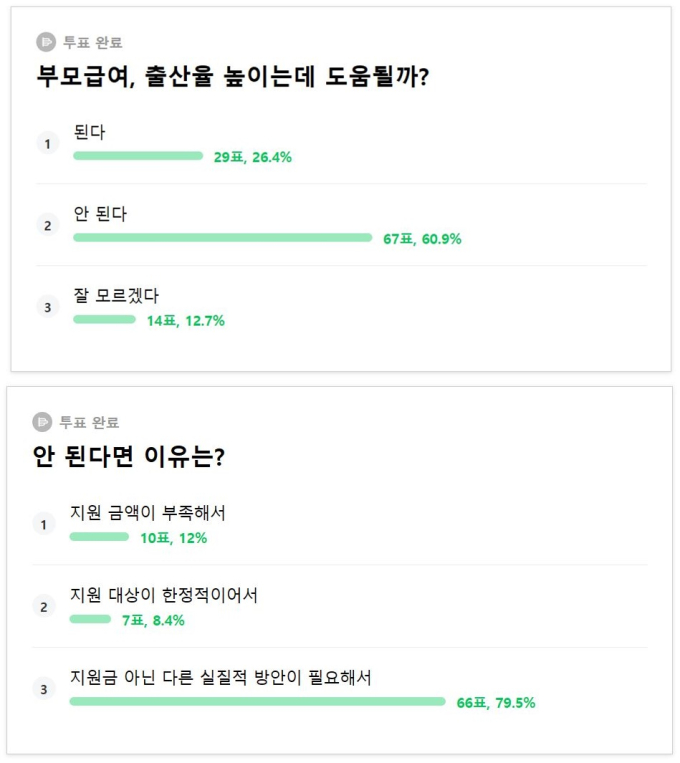Click the 67표, 60.9% result bar

click(x=222, y=237)
